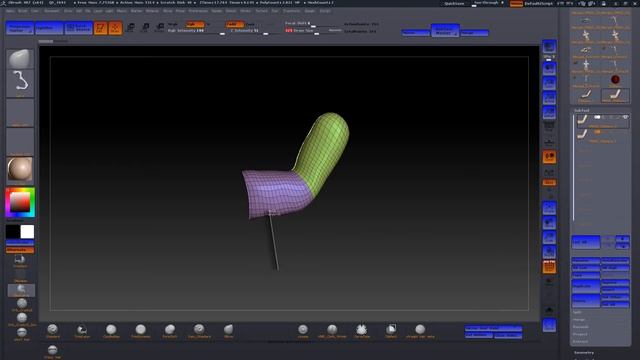Image resolution: width=640 pixels, height=360 pixels.
Task: Open the Stroke type selector on the left shelf
Action: tap(20, 83)
